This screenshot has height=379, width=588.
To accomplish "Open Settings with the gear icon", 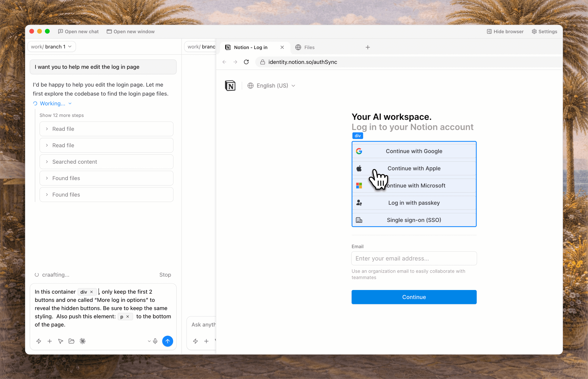I will [x=544, y=32].
